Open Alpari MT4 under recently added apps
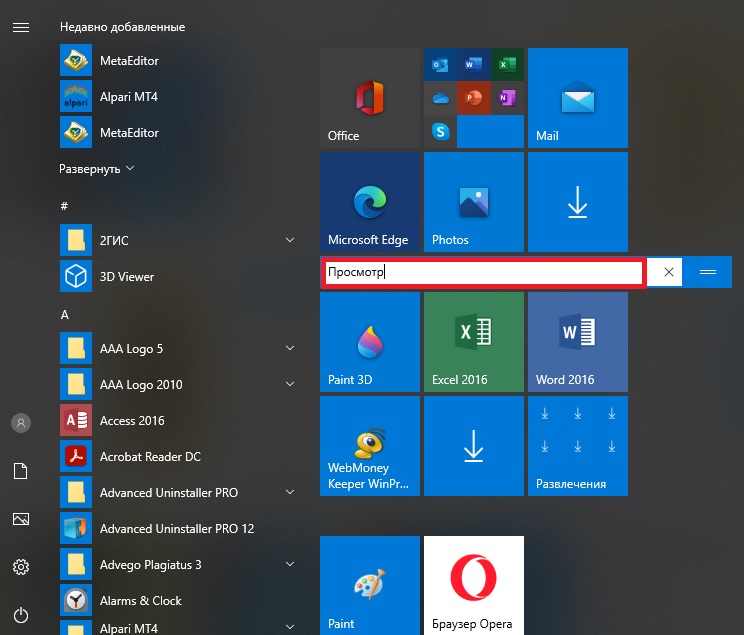The height and width of the screenshot is (635, 744). point(178,96)
